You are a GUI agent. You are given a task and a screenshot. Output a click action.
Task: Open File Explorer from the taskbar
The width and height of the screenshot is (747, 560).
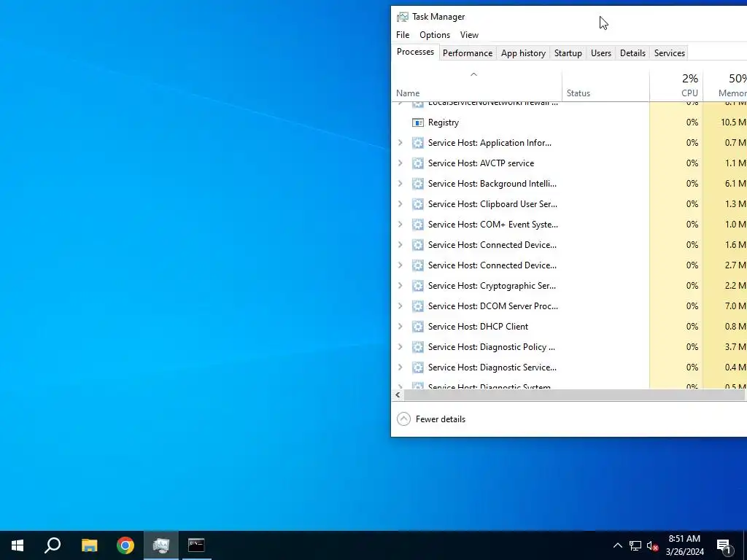click(89, 545)
